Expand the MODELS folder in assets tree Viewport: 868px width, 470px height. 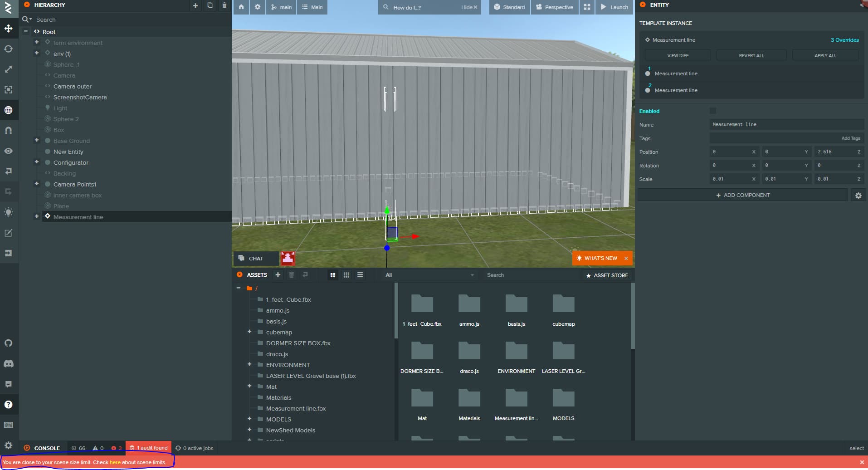click(249, 419)
